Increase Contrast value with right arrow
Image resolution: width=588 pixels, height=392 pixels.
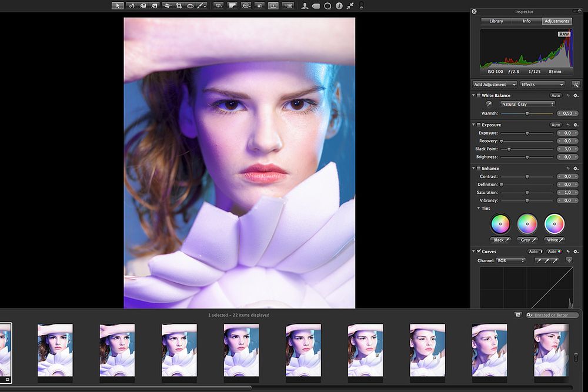tap(576, 176)
